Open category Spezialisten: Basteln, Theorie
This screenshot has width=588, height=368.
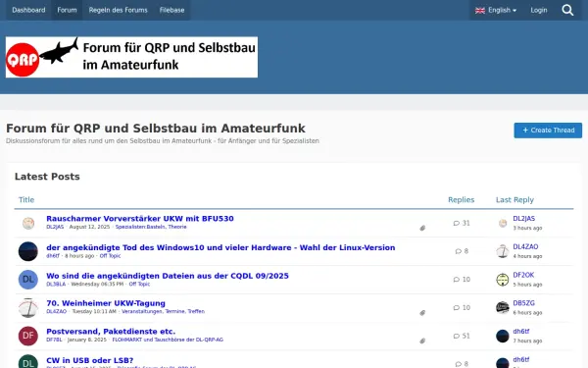click(x=151, y=227)
